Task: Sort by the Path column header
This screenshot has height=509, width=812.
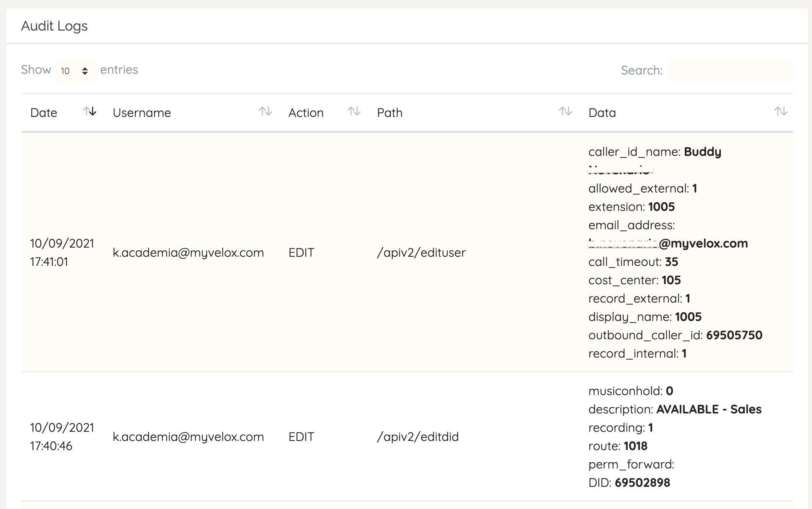Action: click(390, 113)
